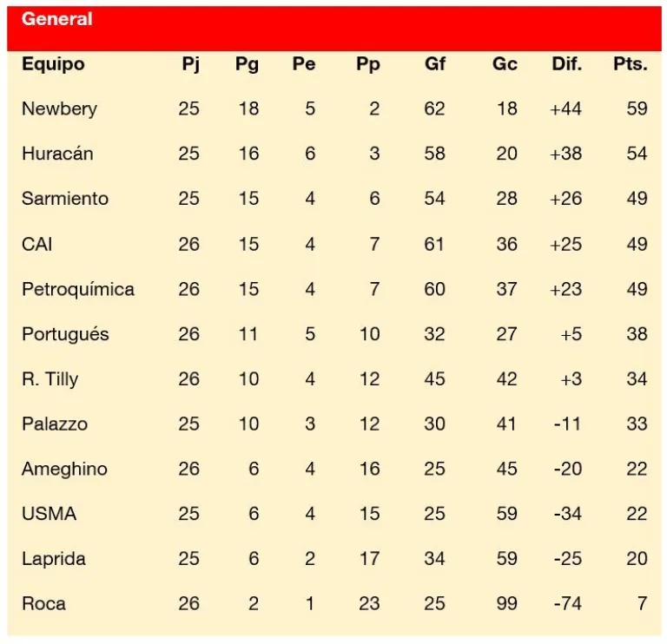The width and height of the screenshot is (667, 644).
Task: Click the Portugués team name
Action: point(65,334)
